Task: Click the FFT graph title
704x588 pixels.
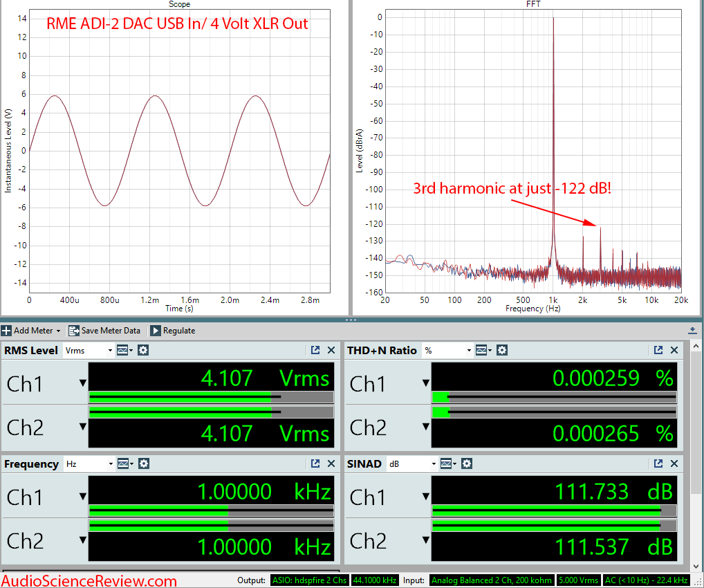Action: [533, 4]
